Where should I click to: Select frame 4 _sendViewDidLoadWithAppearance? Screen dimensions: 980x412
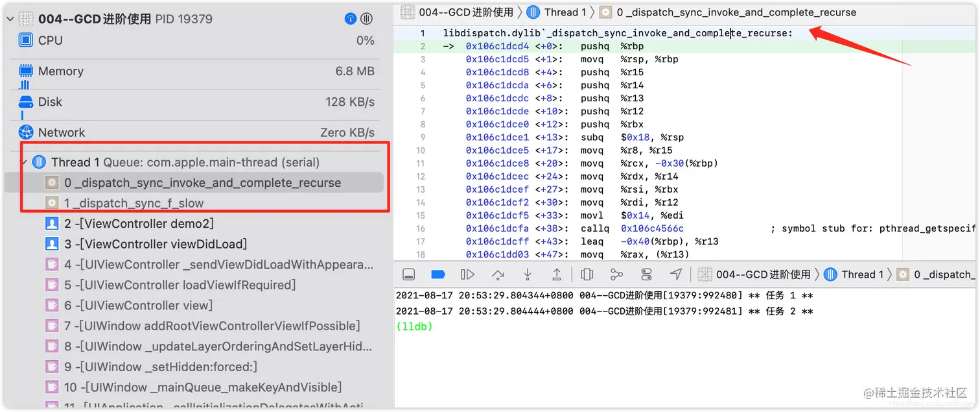click(x=194, y=265)
